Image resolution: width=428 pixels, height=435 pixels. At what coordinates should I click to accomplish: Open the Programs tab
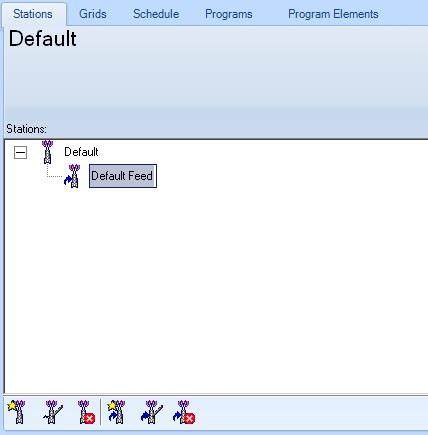[229, 14]
